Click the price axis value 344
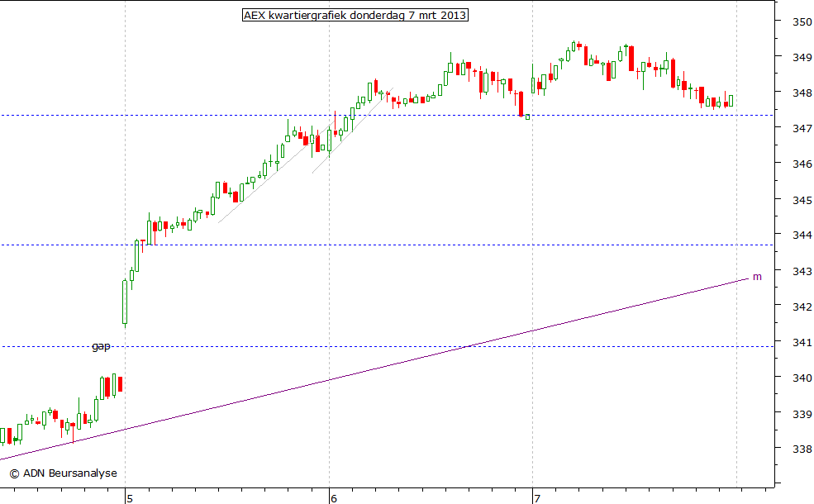The image size is (814, 504). click(802, 235)
